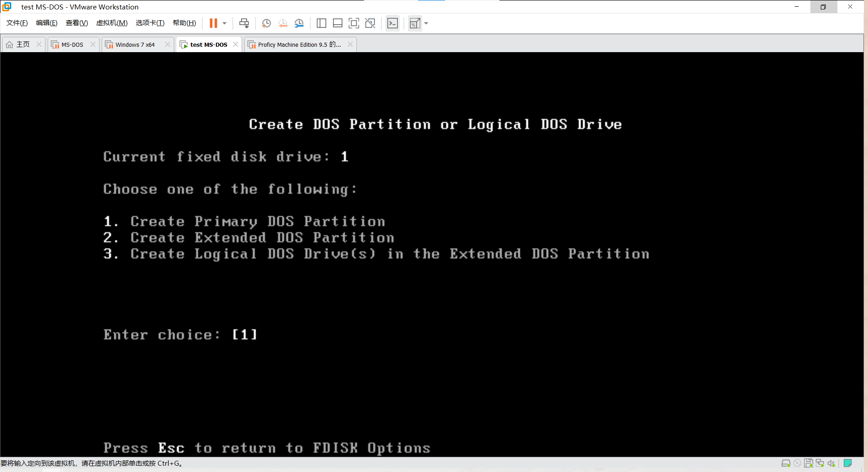Click the Current fixed disk drive line
Image resolution: width=868 pixels, height=472 pixels.
click(x=226, y=157)
